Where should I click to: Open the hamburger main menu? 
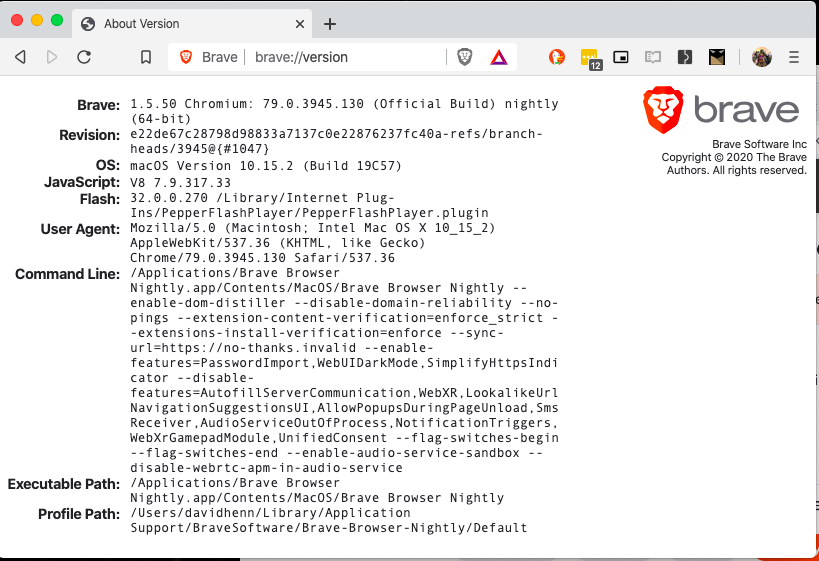[x=794, y=57]
